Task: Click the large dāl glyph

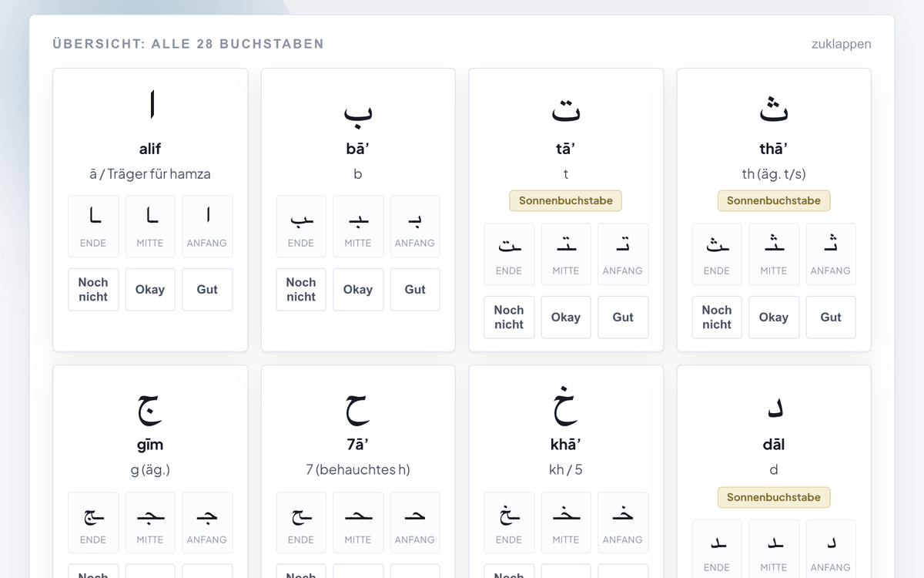Action: point(775,408)
